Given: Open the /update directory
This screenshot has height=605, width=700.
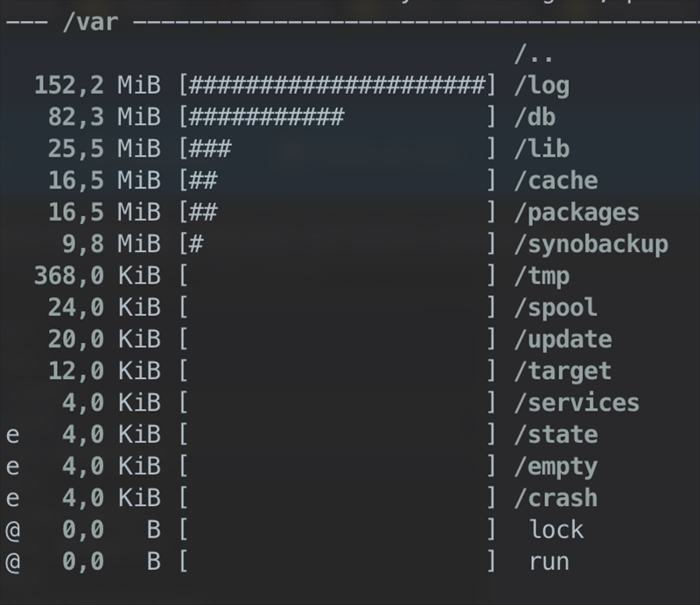Looking at the screenshot, I should (563, 339).
